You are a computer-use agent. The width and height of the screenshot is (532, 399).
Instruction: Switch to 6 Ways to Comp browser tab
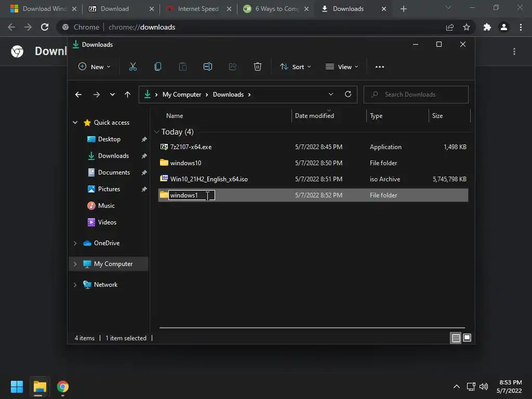[275, 9]
